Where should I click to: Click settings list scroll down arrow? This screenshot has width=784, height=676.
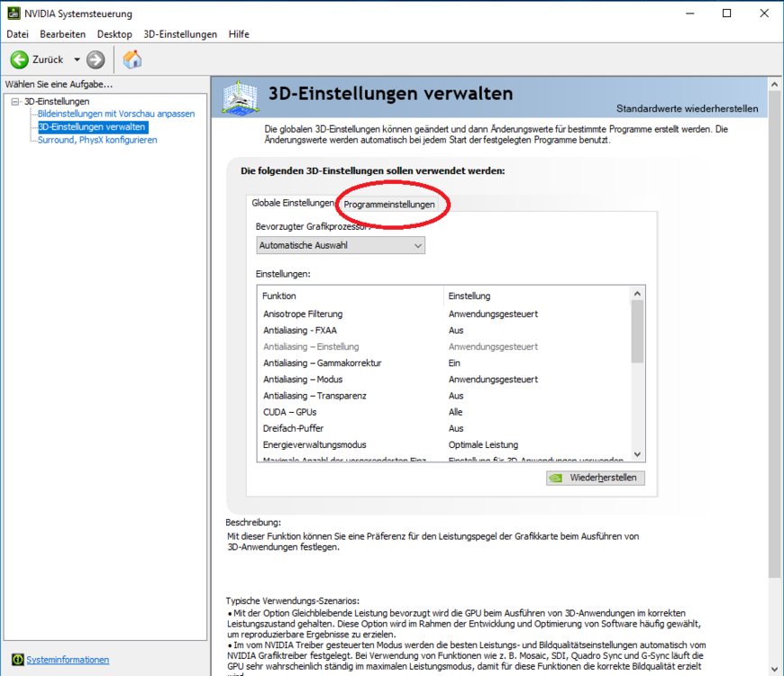coord(638,455)
